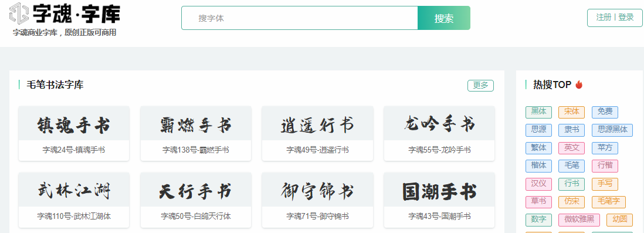Click the 毛笔书法字库 section heading
The width and height of the screenshot is (644, 233).
tap(55, 85)
